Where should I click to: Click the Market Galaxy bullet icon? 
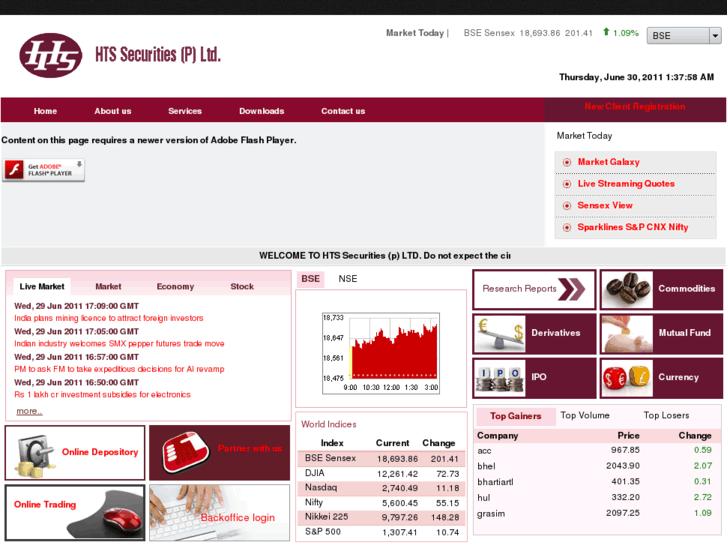coord(567,162)
